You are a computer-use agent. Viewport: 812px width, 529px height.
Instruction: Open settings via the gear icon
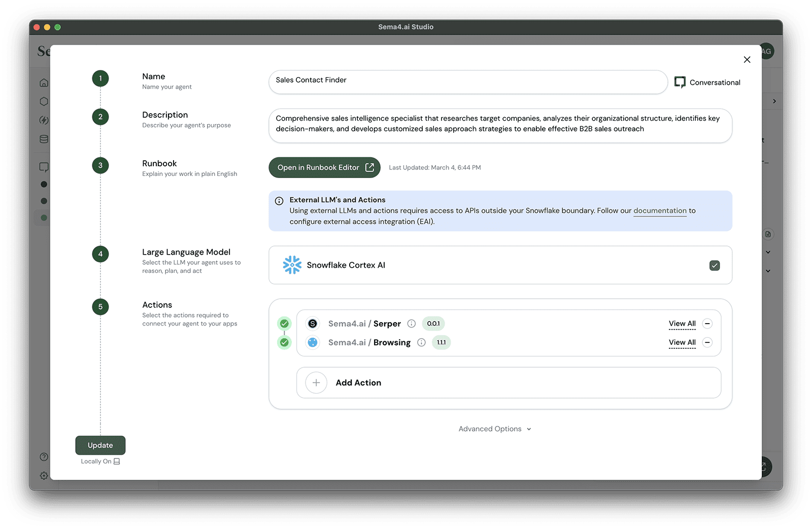point(44,475)
